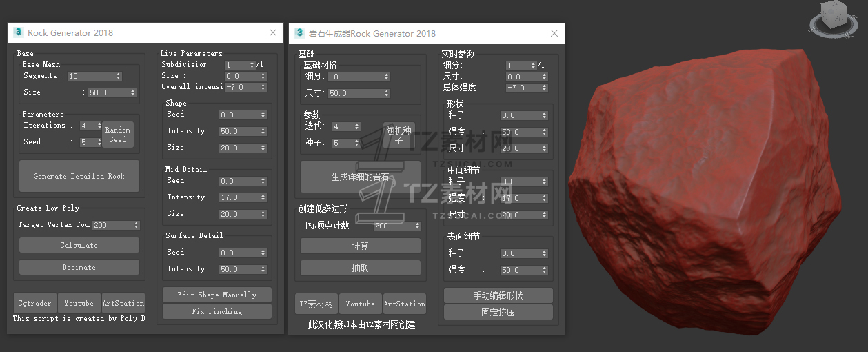This screenshot has height=352, width=868.
Task: Click the Decimate button
Action: tap(79, 267)
